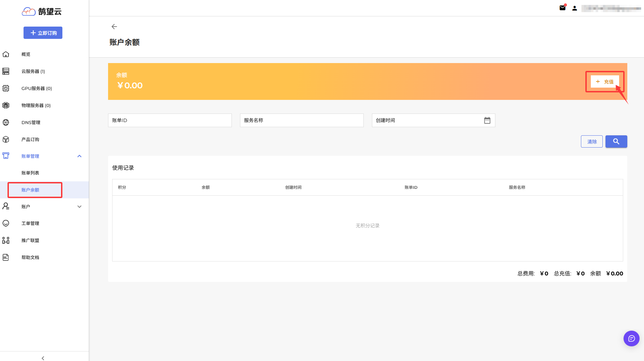Focus the 服务名称 input field

click(x=301, y=120)
